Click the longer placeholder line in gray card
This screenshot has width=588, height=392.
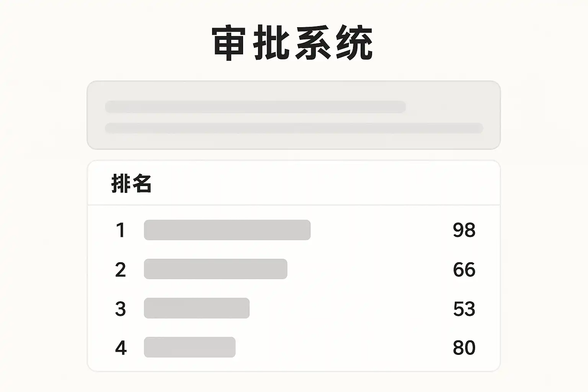tap(294, 128)
